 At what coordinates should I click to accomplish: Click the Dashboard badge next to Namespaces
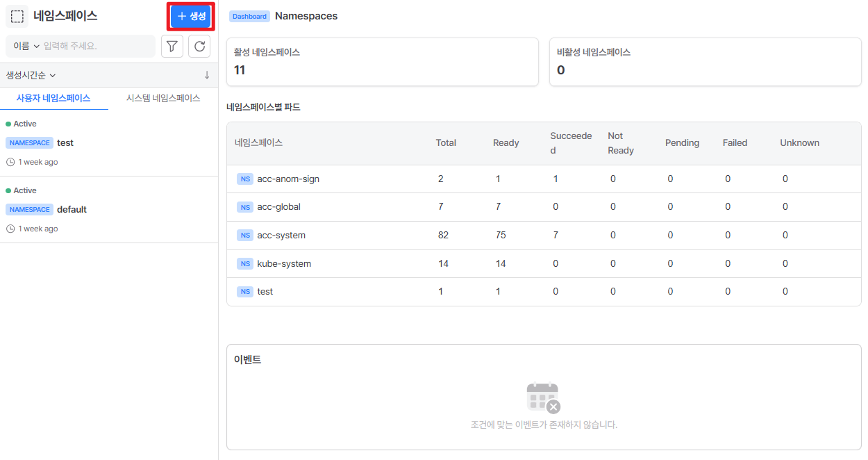[249, 16]
